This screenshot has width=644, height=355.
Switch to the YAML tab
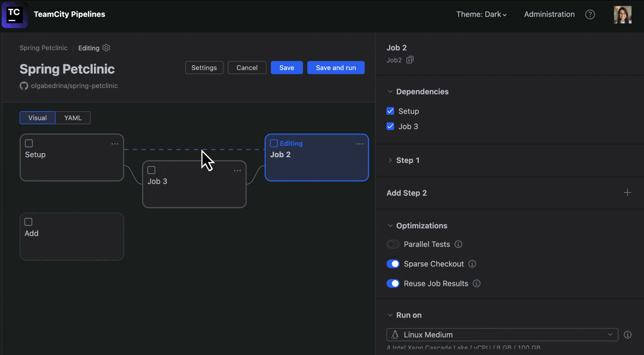coord(73,118)
